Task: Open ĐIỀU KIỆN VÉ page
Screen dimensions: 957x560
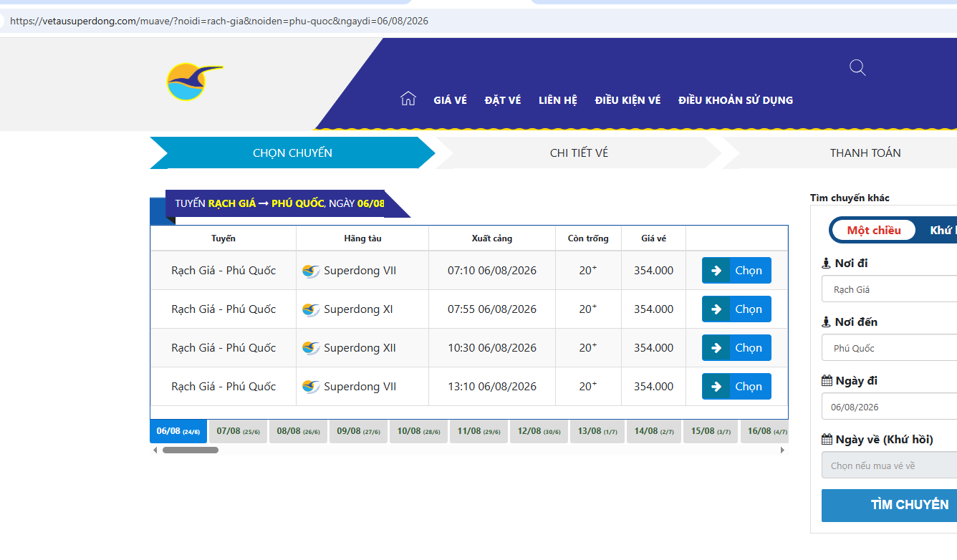Action: [x=627, y=100]
